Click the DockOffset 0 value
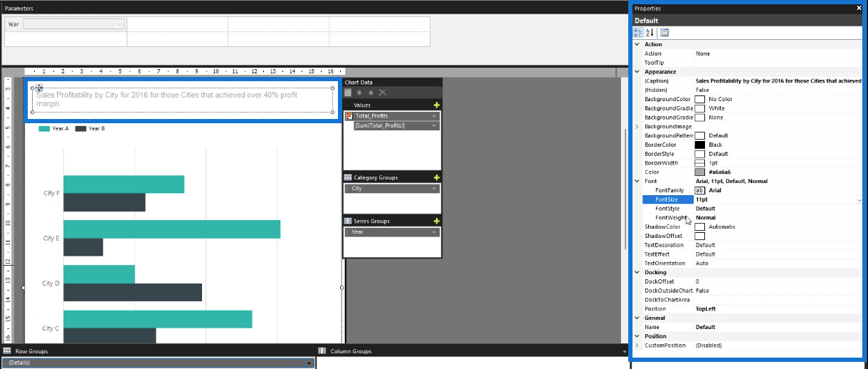868x369 pixels. point(697,281)
